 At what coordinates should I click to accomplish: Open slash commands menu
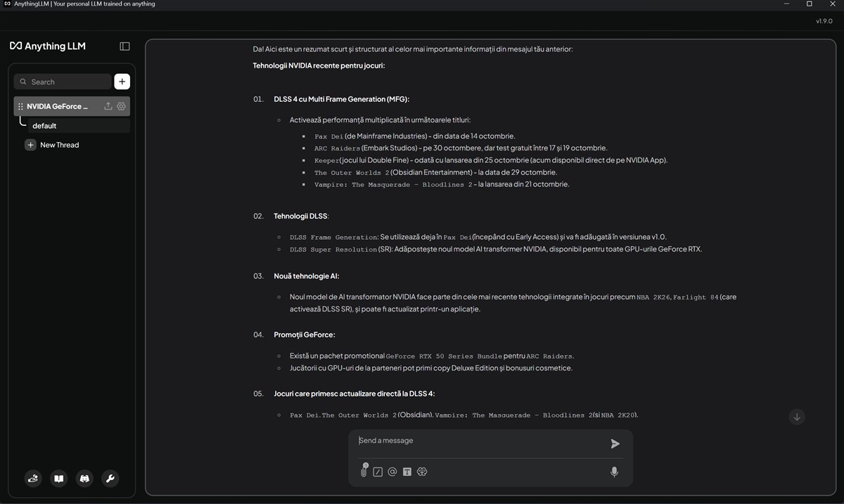[378, 472]
